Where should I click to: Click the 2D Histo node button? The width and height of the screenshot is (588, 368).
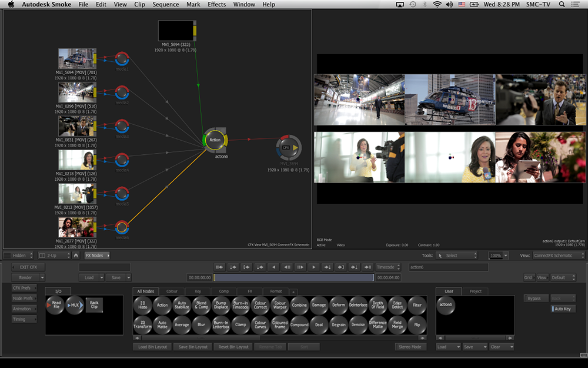[142, 305]
